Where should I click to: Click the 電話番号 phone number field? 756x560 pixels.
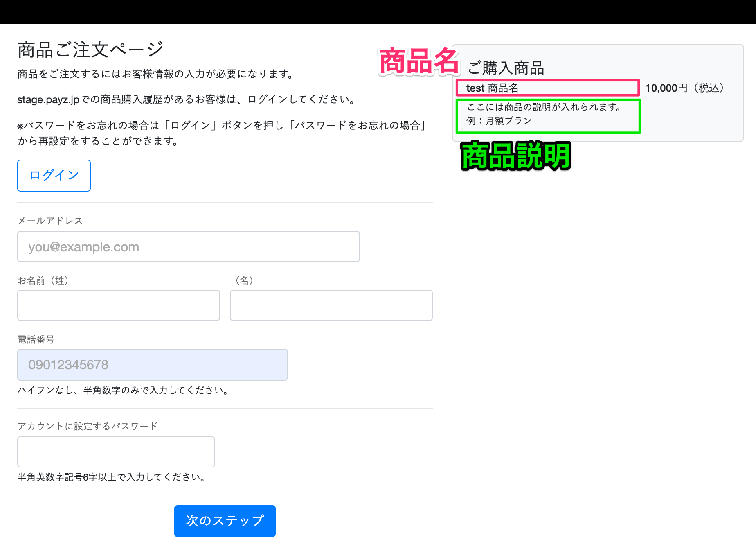(x=152, y=365)
